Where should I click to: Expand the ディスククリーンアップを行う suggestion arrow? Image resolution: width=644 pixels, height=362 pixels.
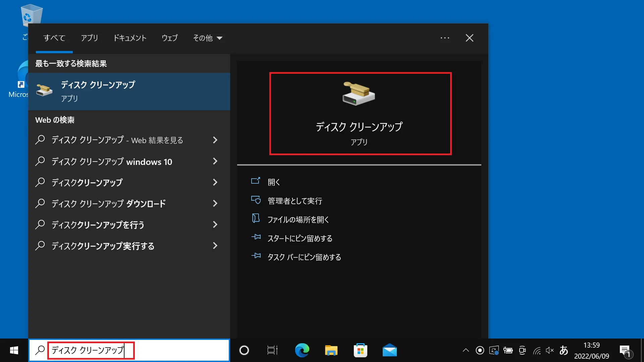tap(215, 225)
